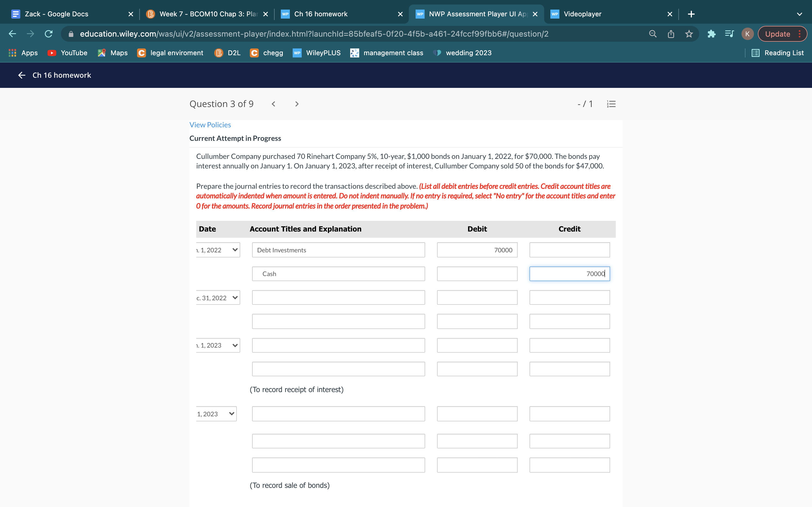The width and height of the screenshot is (812, 507).
Task: Open the zoom magnifier icon in address bar
Action: 653,34
